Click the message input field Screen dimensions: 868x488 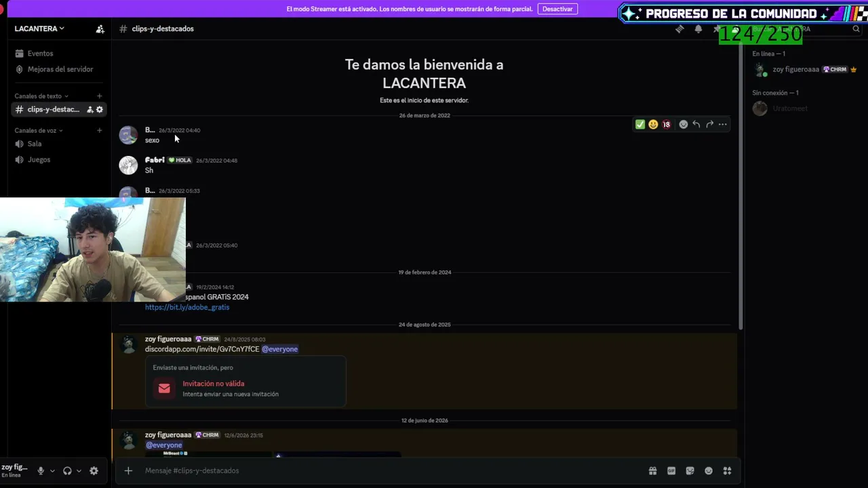393,471
